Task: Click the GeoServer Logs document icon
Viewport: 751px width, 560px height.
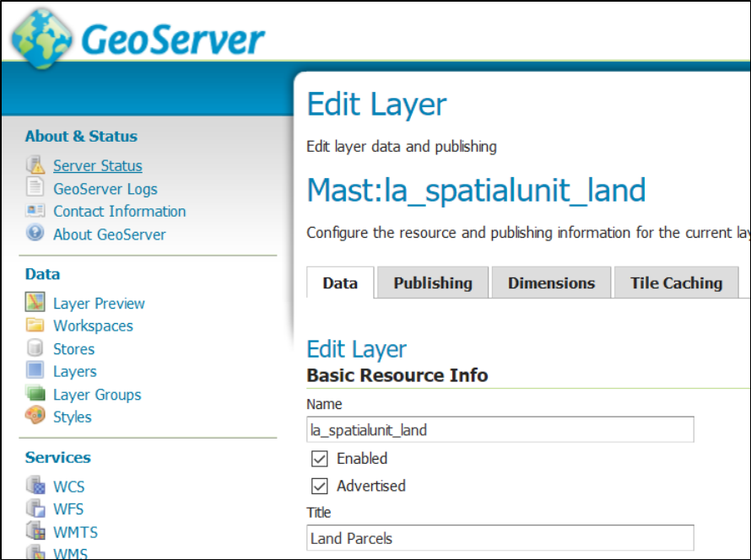Action: [x=35, y=188]
